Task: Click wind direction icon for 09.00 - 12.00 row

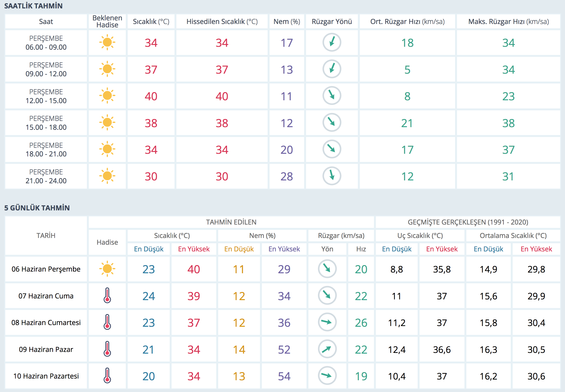Action: tap(331, 69)
